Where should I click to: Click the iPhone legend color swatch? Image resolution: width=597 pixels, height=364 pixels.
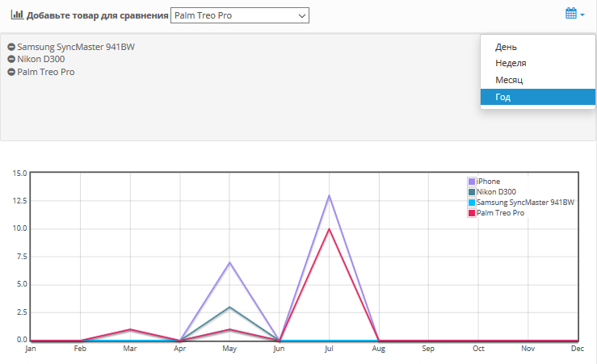pos(472,182)
